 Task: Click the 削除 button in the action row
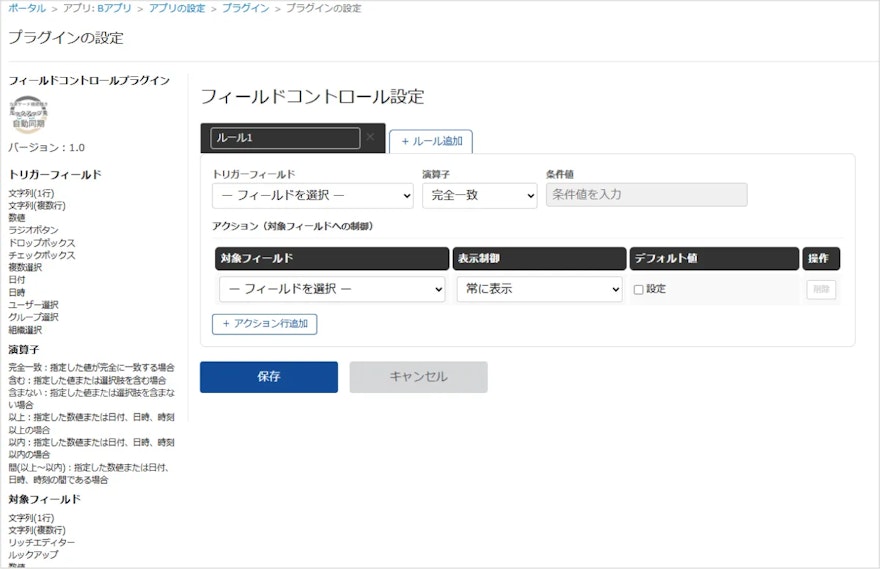(x=821, y=290)
